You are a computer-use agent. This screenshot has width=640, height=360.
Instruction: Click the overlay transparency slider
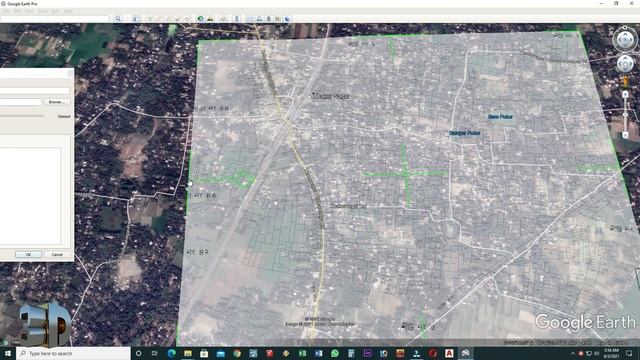pyautogui.click(x=22, y=116)
